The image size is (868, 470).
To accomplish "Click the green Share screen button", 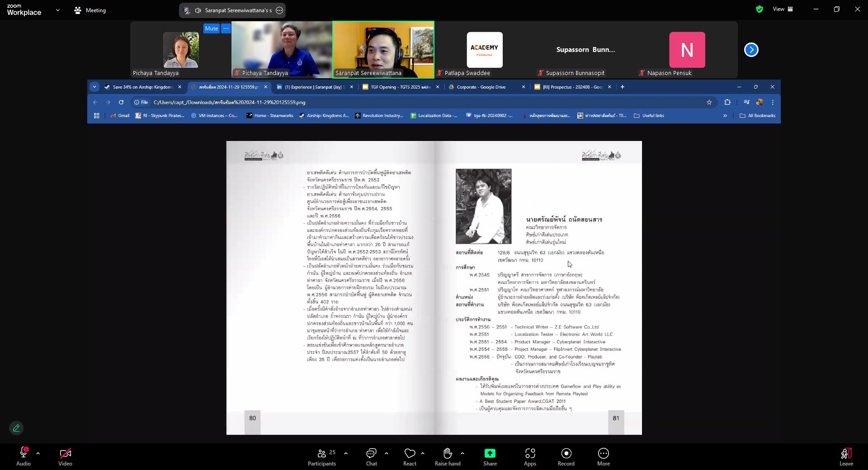I will [x=490, y=456].
